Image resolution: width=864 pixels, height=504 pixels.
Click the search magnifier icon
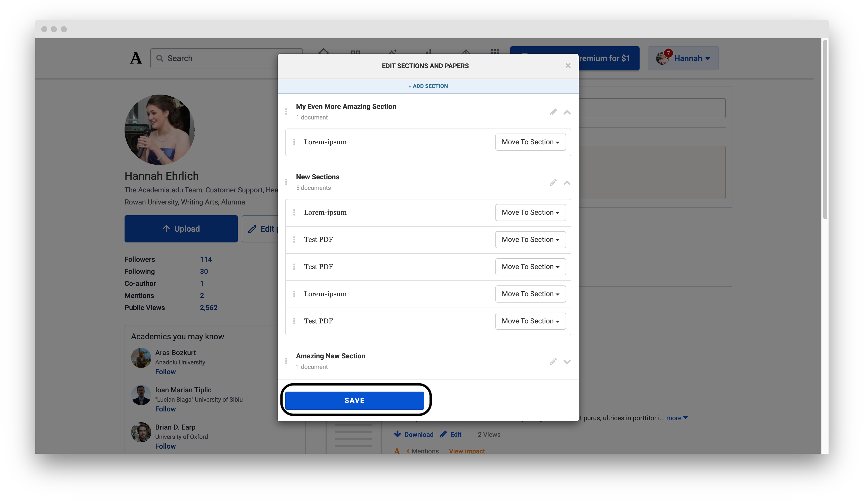tap(160, 58)
